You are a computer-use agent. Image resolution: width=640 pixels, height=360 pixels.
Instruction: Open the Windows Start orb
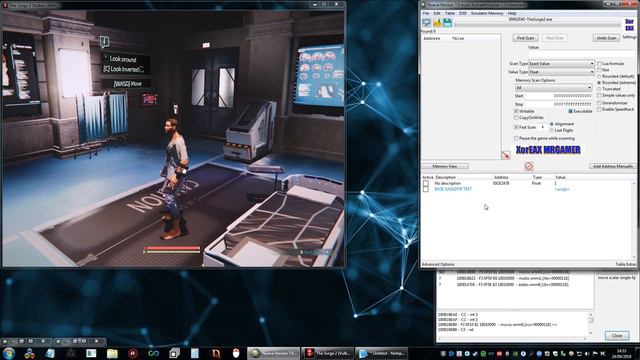tap(9, 353)
